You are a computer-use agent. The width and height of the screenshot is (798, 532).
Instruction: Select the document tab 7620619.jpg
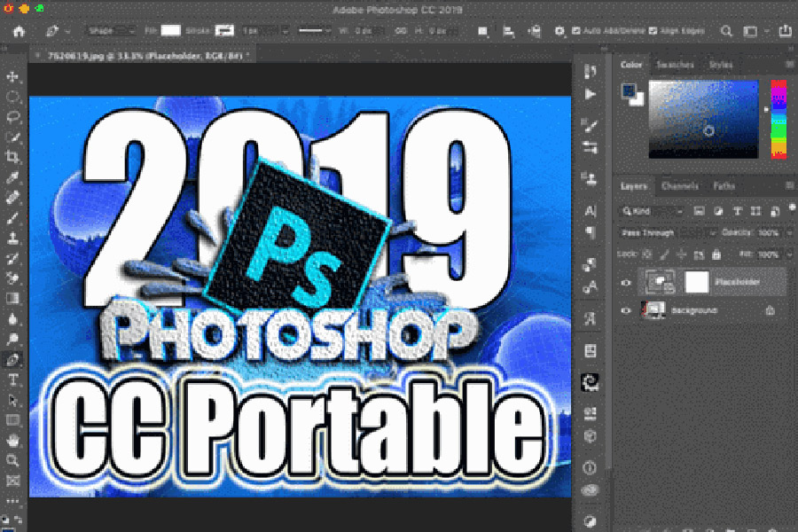[x=145, y=56]
